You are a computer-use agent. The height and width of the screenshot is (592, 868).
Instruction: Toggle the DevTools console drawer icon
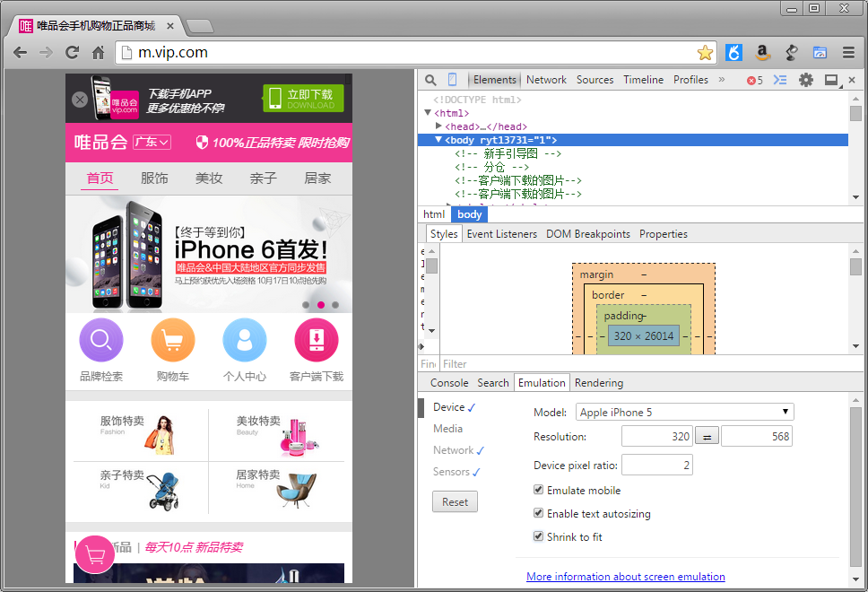pos(780,80)
